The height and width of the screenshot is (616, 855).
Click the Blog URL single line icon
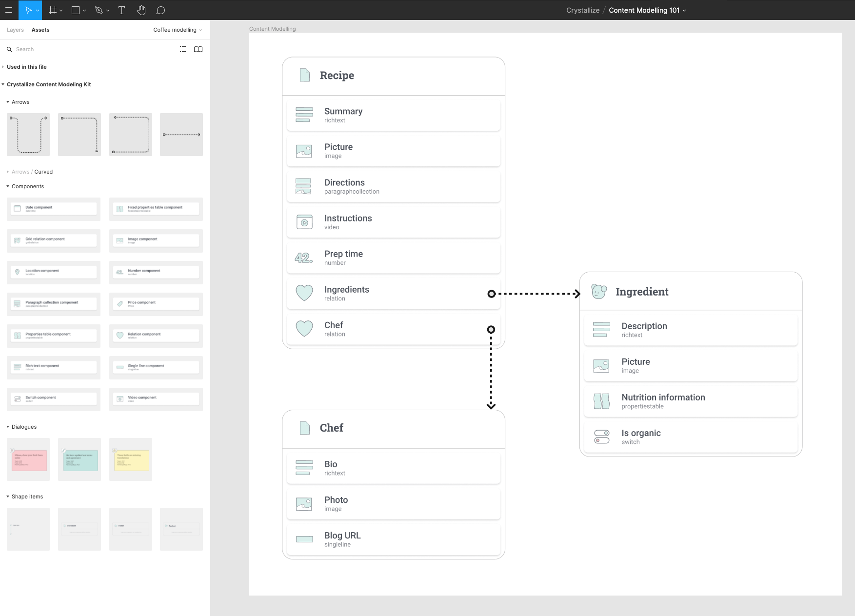click(304, 539)
